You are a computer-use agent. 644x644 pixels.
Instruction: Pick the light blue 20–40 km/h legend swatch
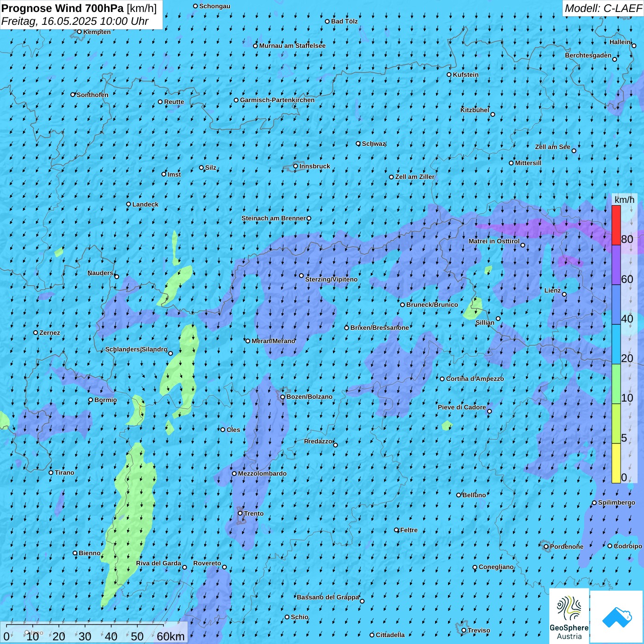616,345
